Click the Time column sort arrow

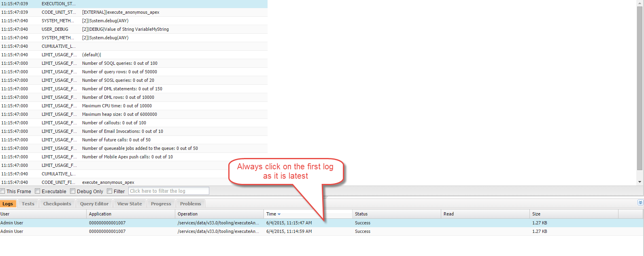click(279, 214)
